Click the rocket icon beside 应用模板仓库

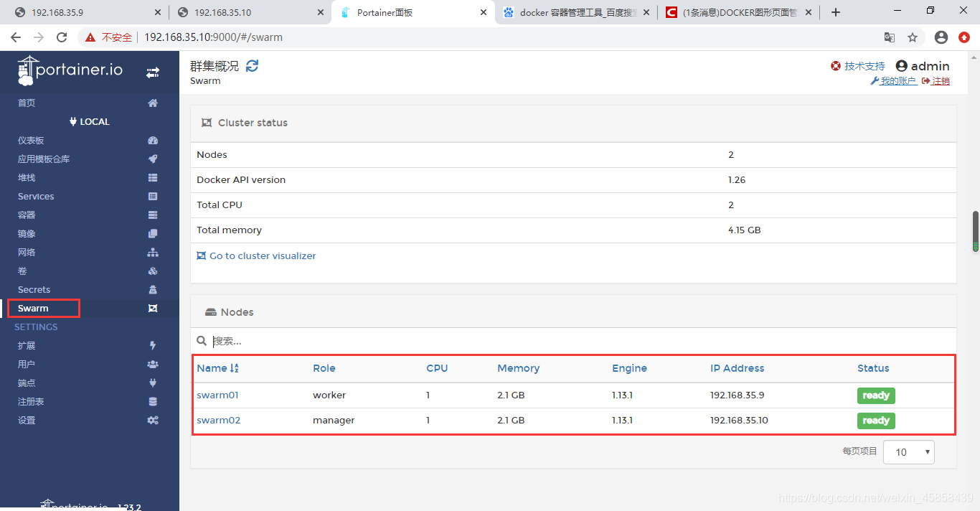coord(153,159)
